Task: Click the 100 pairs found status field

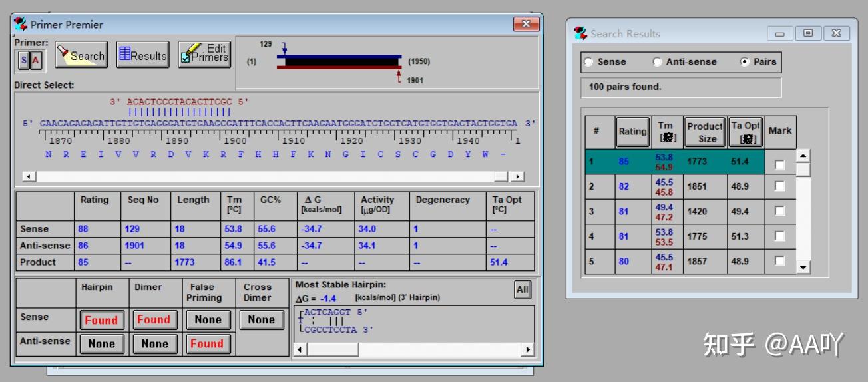Action: pyautogui.click(x=681, y=87)
